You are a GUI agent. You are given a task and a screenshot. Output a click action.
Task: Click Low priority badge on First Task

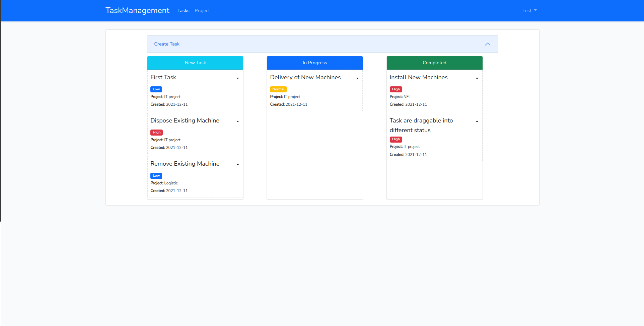click(156, 89)
